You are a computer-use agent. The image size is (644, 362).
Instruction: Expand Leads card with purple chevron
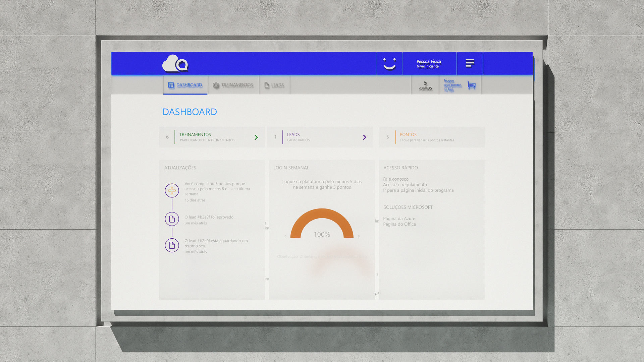pyautogui.click(x=365, y=137)
